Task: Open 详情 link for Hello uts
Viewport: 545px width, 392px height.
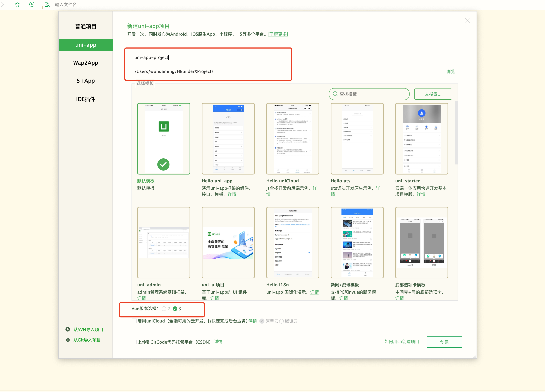Action: (378, 188)
